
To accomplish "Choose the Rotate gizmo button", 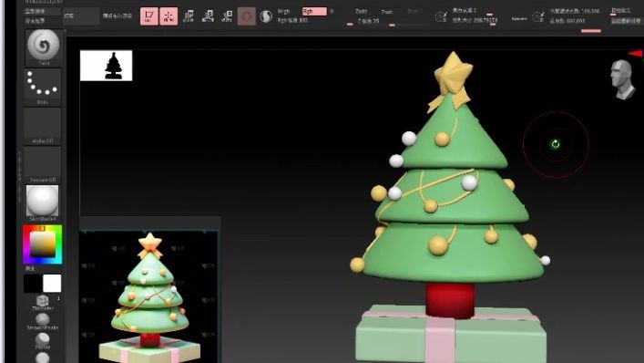I will [x=227, y=16].
